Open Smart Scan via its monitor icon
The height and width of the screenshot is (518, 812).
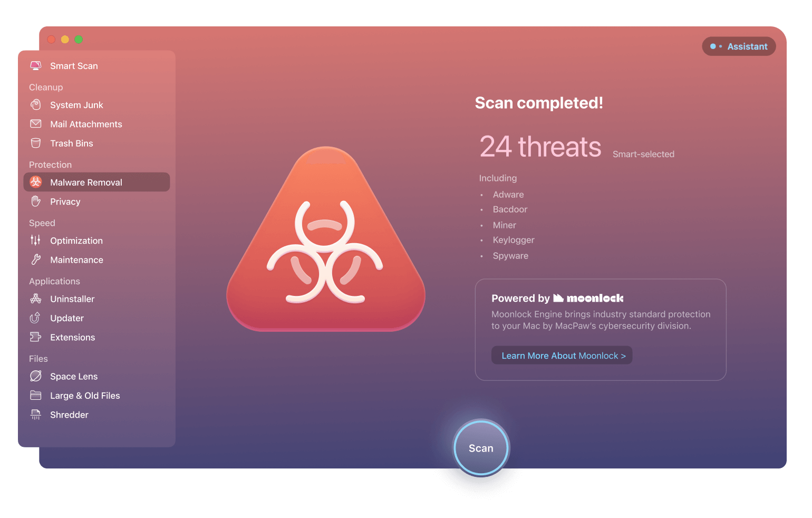pos(36,65)
